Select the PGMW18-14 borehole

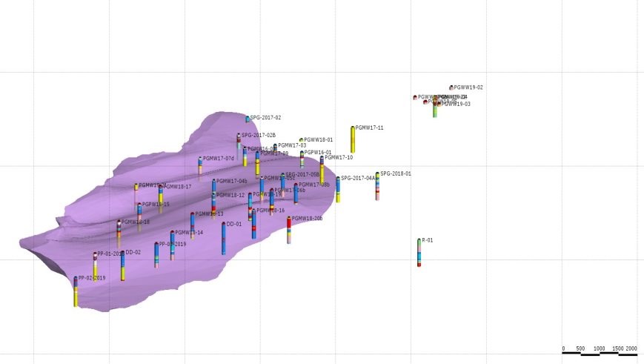(172, 243)
